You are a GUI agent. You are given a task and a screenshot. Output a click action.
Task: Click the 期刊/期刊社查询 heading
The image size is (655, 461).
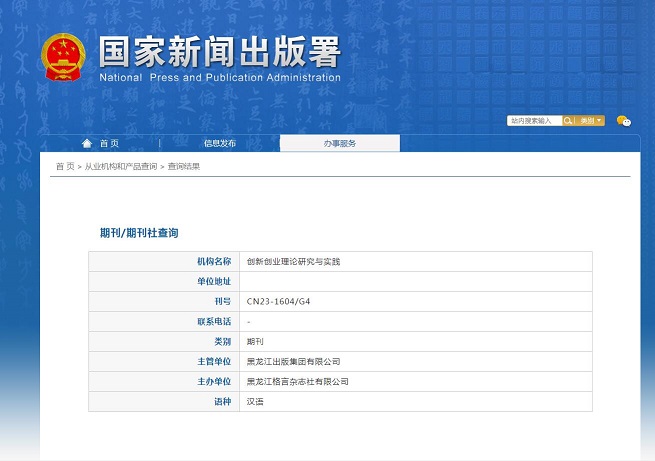(x=139, y=232)
